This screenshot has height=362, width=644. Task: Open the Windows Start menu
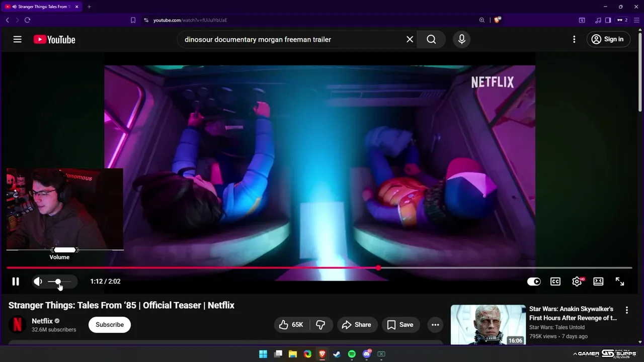click(263, 354)
